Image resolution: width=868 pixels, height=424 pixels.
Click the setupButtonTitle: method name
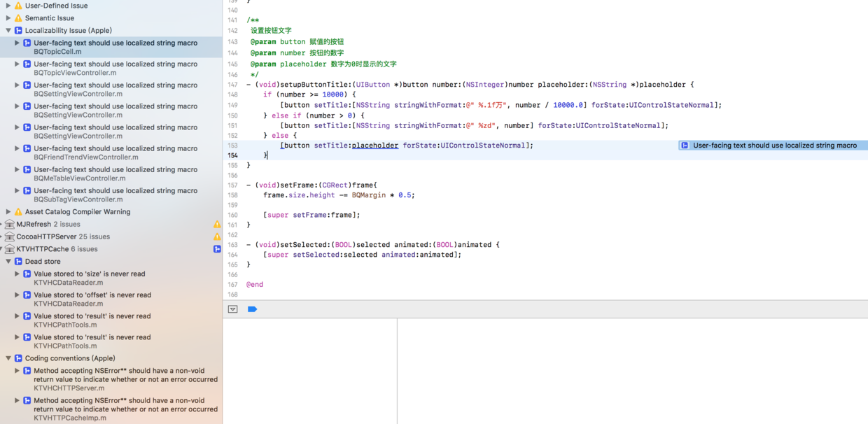click(314, 85)
